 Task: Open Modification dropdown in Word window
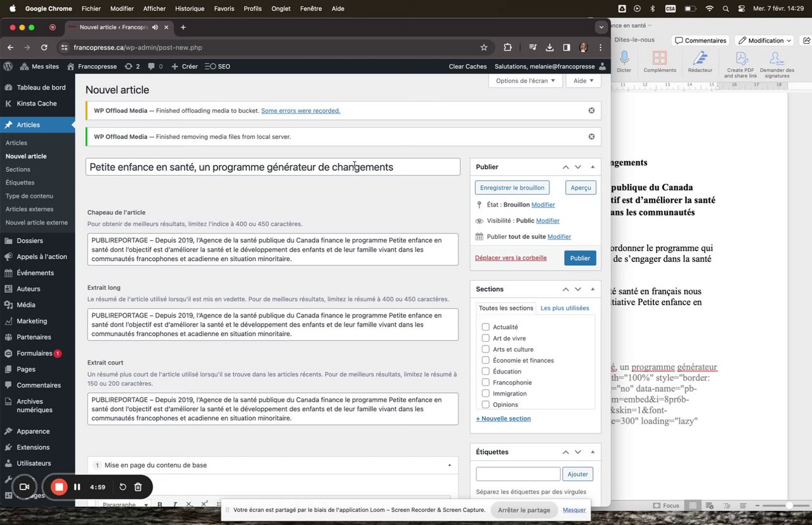765,41
